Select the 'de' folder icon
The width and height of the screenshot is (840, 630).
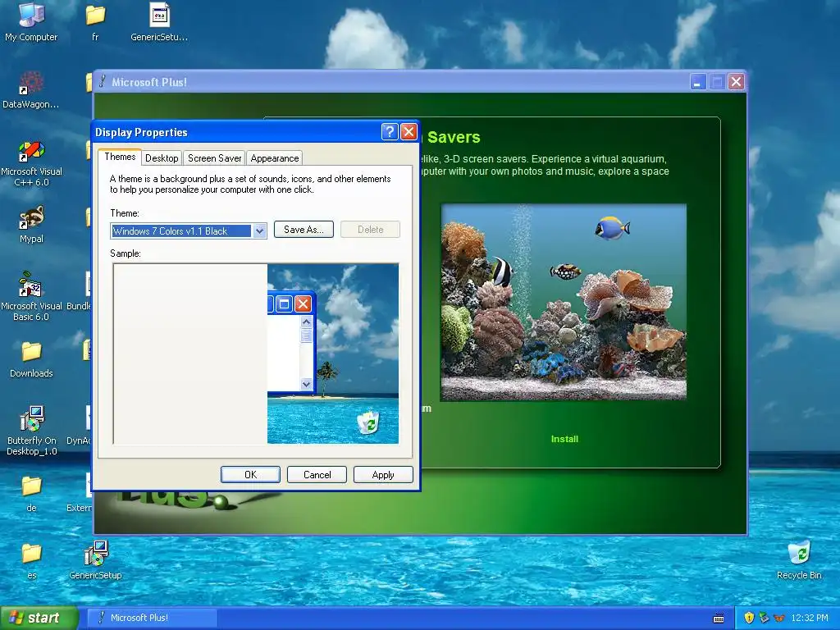pyautogui.click(x=31, y=493)
